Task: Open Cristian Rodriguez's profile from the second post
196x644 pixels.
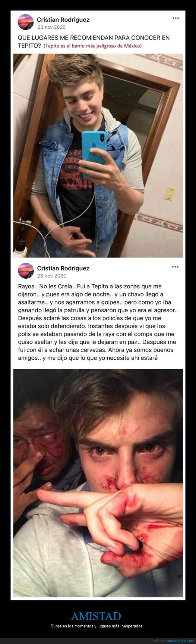Action: pos(63,268)
